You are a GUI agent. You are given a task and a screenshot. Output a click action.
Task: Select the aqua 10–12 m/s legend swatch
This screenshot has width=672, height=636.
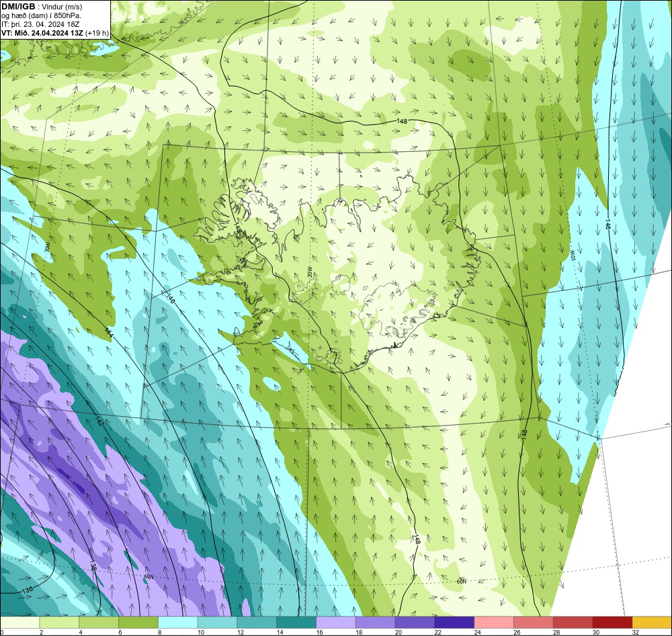coord(217,623)
